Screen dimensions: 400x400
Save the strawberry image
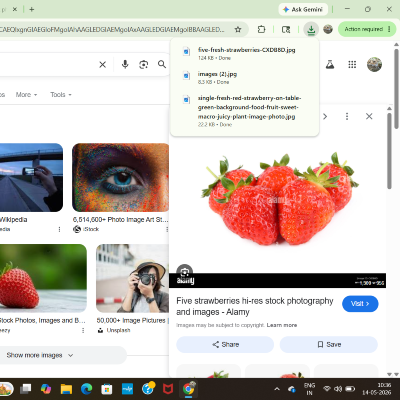(329, 344)
